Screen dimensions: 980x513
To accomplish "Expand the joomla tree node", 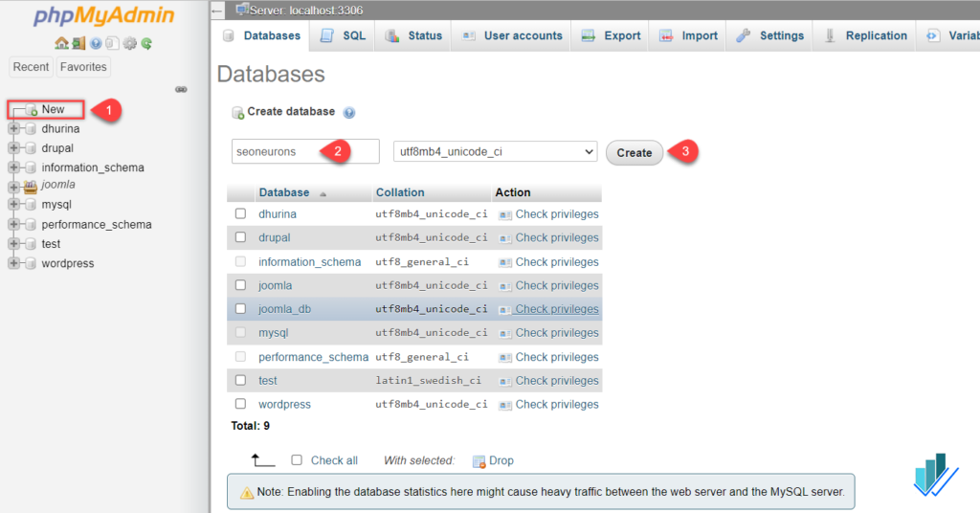I will [x=13, y=187].
